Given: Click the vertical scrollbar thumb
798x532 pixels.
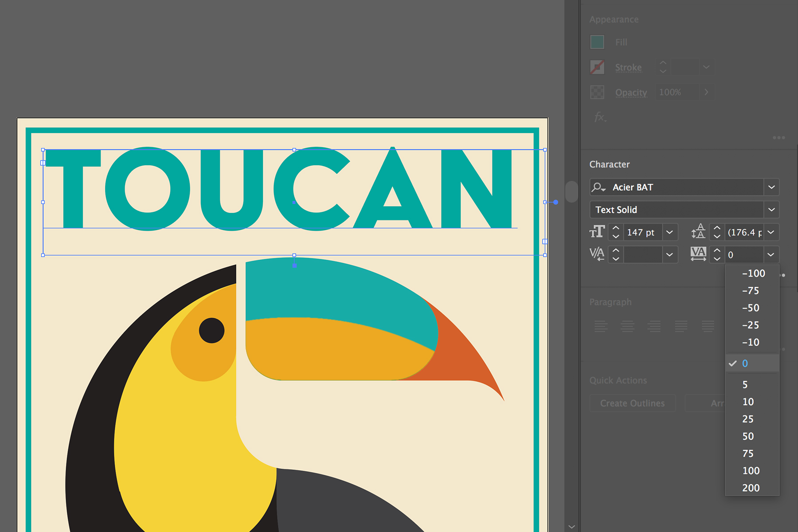Looking at the screenshot, I should click(x=572, y=192).
